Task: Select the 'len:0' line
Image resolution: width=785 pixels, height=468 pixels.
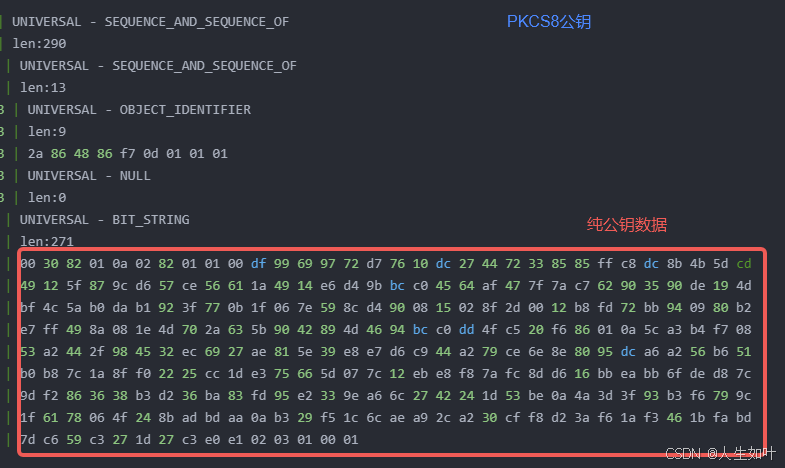Action: tap(47, 198)
